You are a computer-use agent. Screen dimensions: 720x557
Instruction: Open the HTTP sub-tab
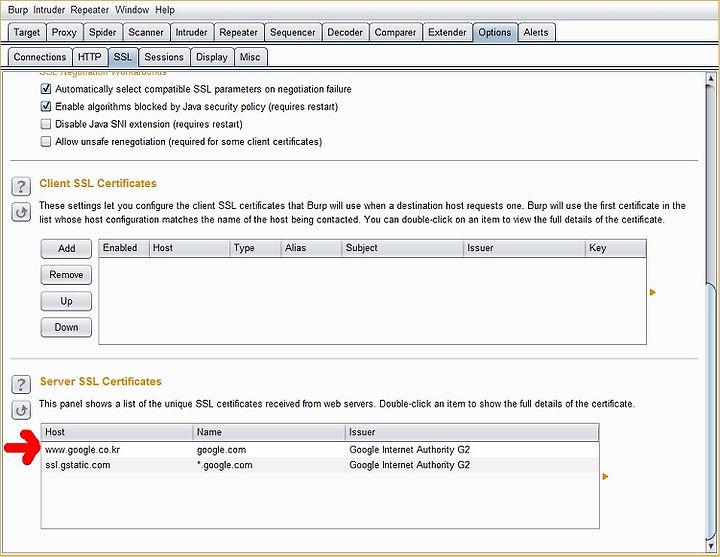click(x=89, y=57)
